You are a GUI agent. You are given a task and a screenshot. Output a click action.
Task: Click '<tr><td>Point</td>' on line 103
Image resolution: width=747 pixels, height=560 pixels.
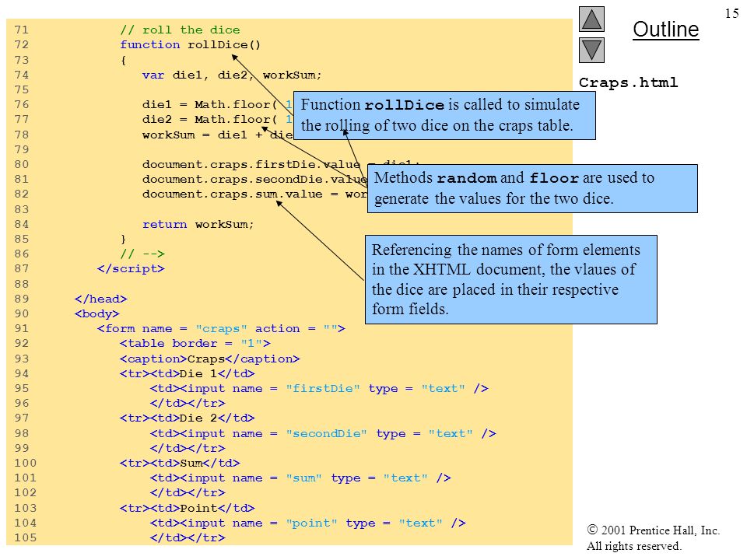pos(187,508)
